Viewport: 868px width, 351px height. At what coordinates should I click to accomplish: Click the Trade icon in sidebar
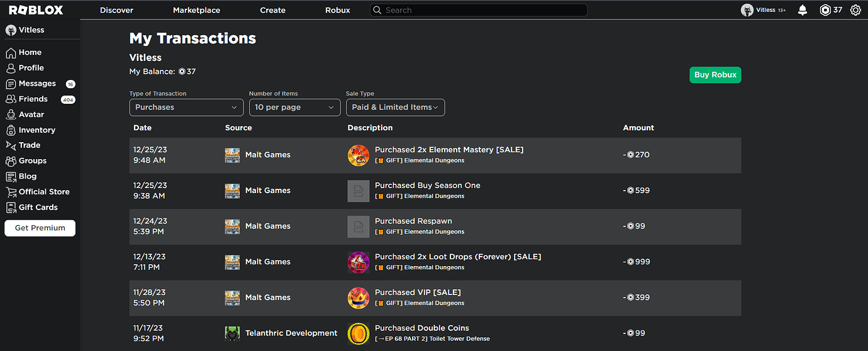(x=11, y=145)
